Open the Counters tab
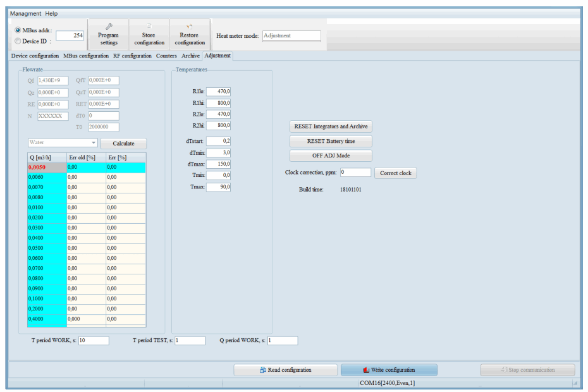 click(x=166, y=56)
